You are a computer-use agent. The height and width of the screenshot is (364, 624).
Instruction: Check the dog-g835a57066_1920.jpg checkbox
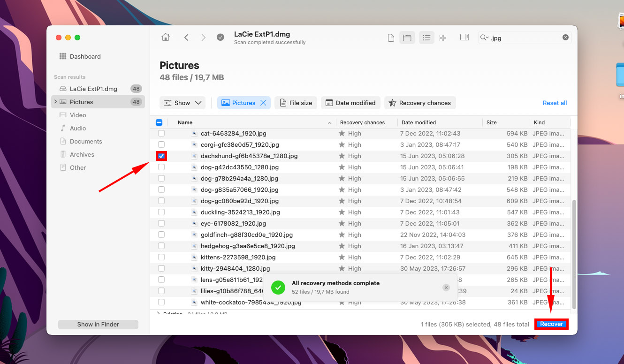[161, 190]
